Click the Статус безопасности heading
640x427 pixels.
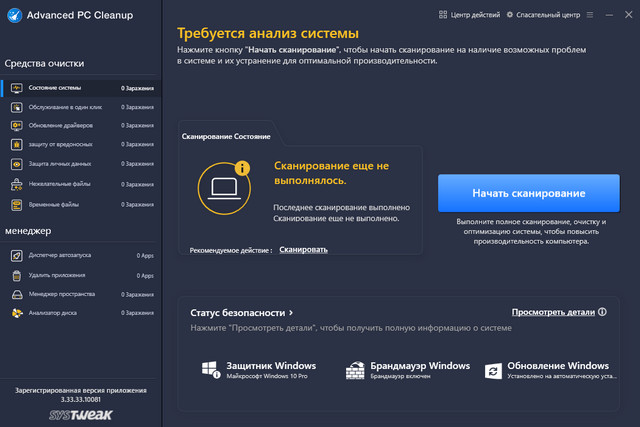click(x=238, y=313)
